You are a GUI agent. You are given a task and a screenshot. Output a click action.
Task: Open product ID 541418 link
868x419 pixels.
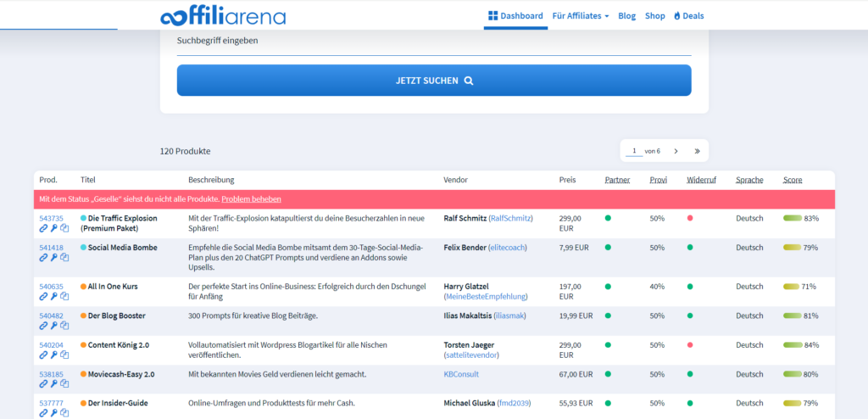(x=51, y=248)
